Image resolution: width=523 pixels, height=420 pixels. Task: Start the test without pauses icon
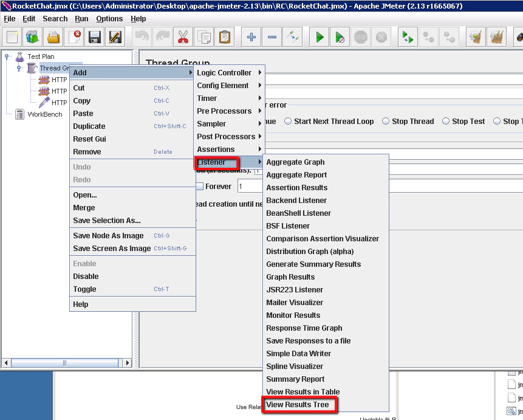[340, 37]
